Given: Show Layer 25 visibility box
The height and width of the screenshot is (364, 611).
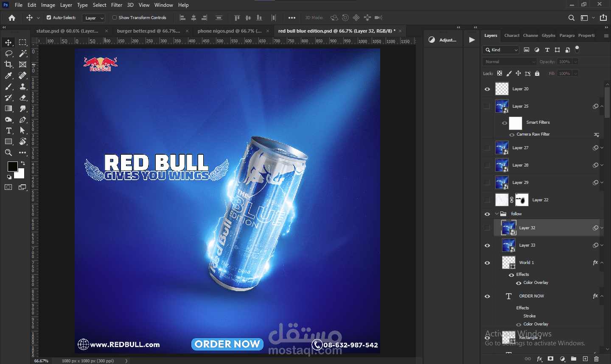Looking at the screenshot, I should pyautogui.click(x=487, y=106).
